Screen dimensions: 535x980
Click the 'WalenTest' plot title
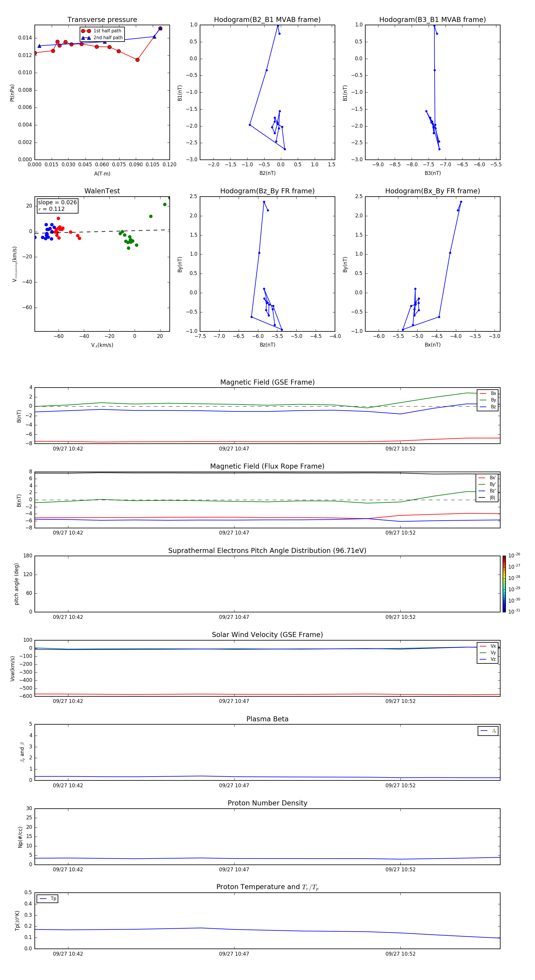point(102,191)
